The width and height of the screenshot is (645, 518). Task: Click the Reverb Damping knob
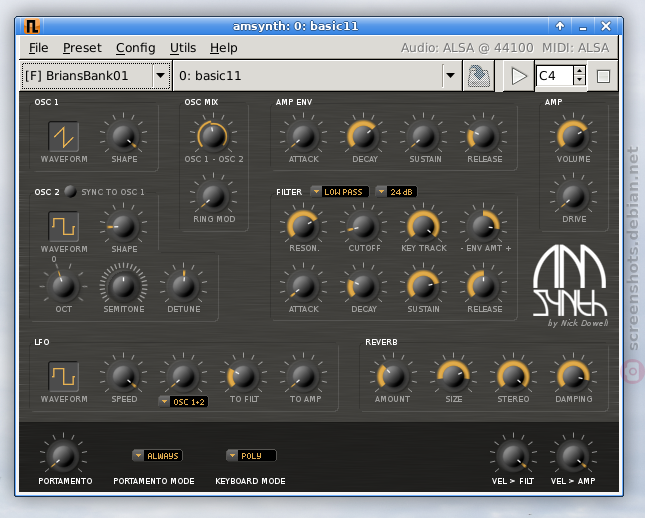(x=573, y=376)
